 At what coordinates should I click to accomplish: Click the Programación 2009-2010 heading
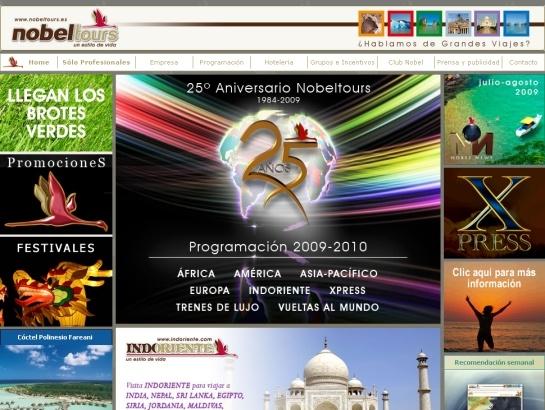click(x=278, y=247)
